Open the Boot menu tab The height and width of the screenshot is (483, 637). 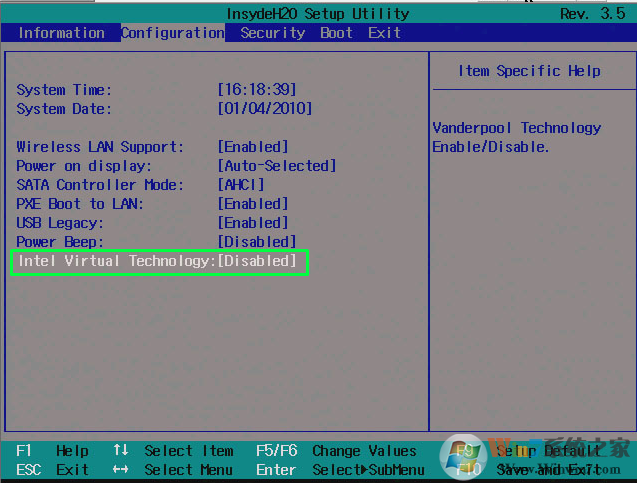tap(336, 33)
